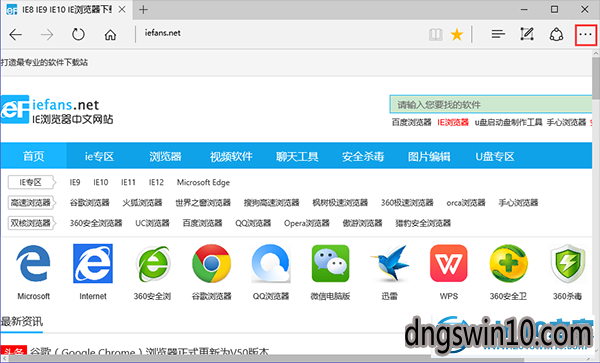The image size is (600, 363).
Task: Open the Share pane
Action: tap(556, 34)
